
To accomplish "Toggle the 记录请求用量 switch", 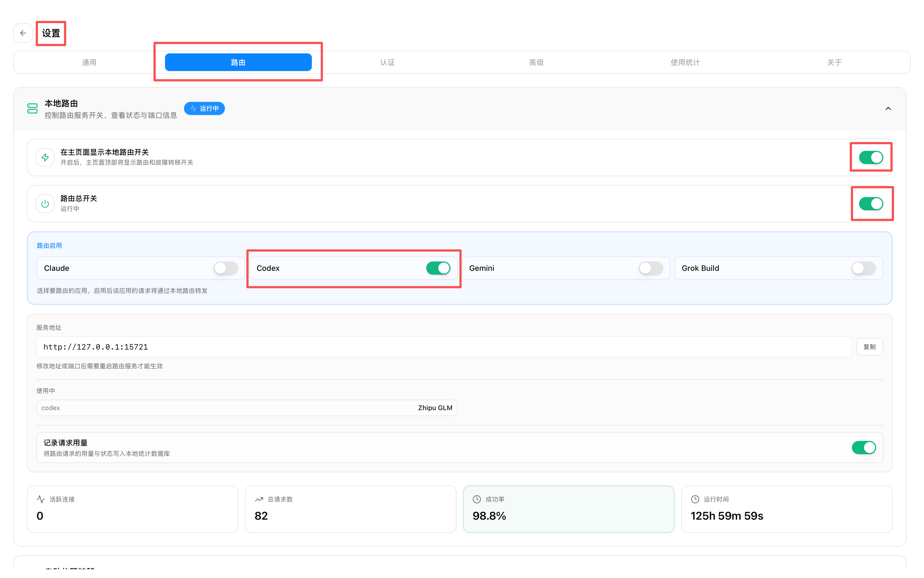I will pos(864,448).
